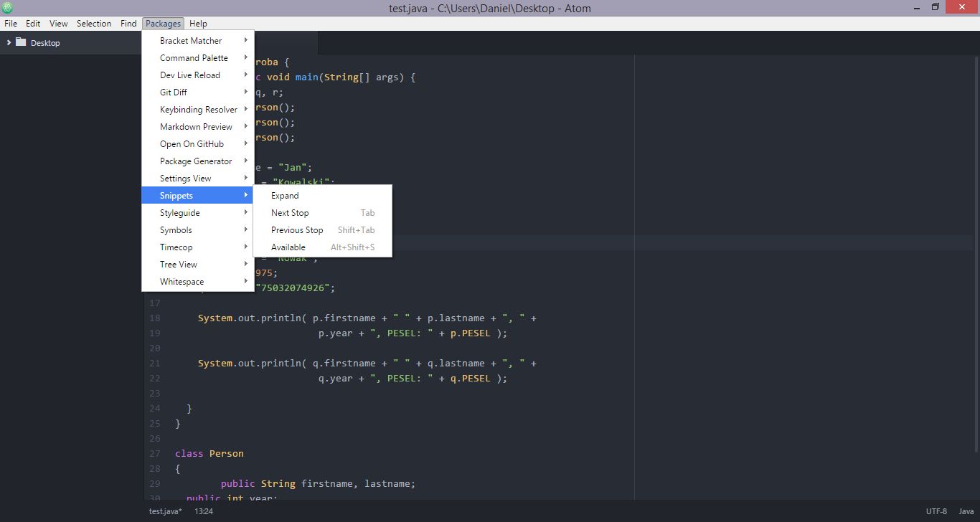The height and width of the screenshot is (522, 980).
Task: Click "main(String[] args)" in code
Action: tap(349, 77)
